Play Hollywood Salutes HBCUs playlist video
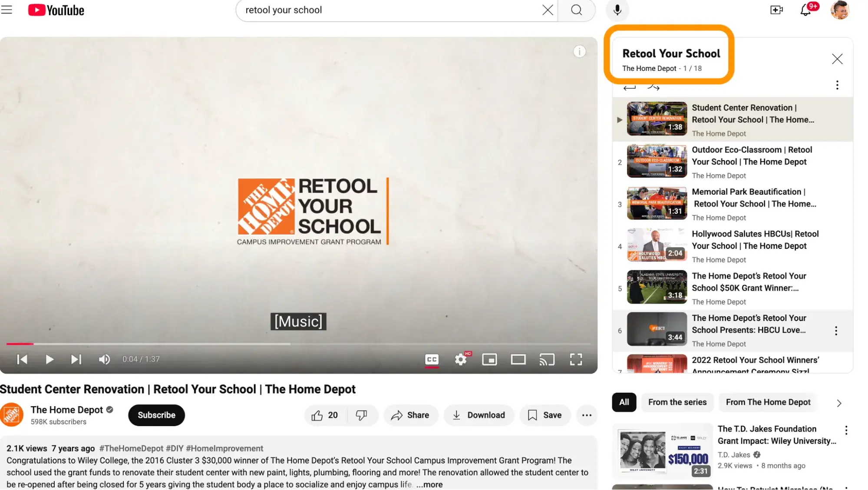 click(733, 246)
